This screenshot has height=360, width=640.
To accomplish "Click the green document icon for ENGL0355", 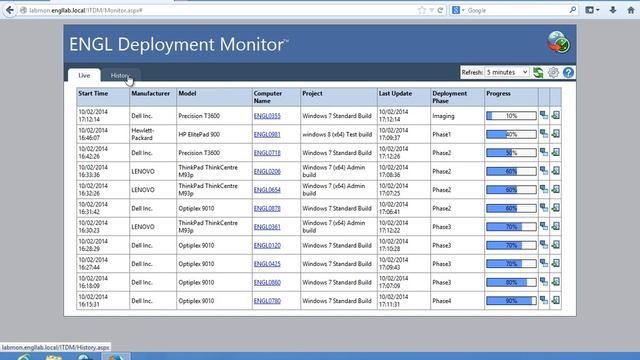I will (556, 116).
